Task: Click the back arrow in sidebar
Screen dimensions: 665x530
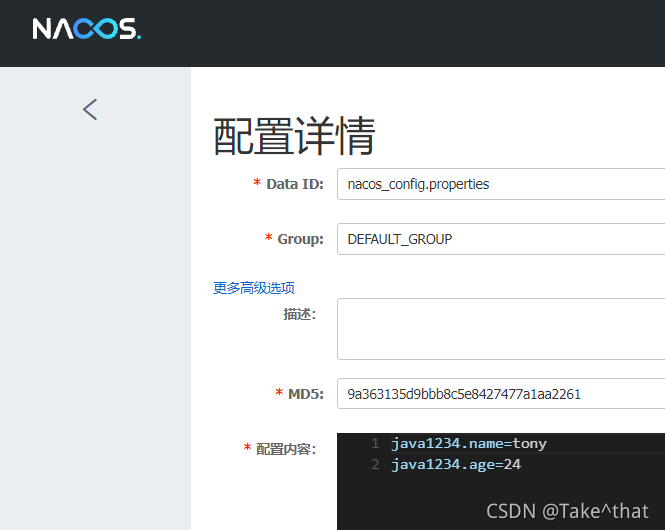Action: click(90, 109)
